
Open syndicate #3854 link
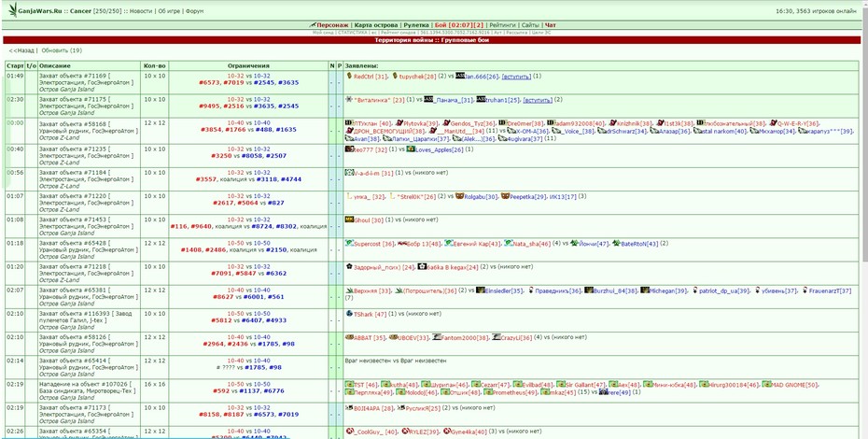211,129
